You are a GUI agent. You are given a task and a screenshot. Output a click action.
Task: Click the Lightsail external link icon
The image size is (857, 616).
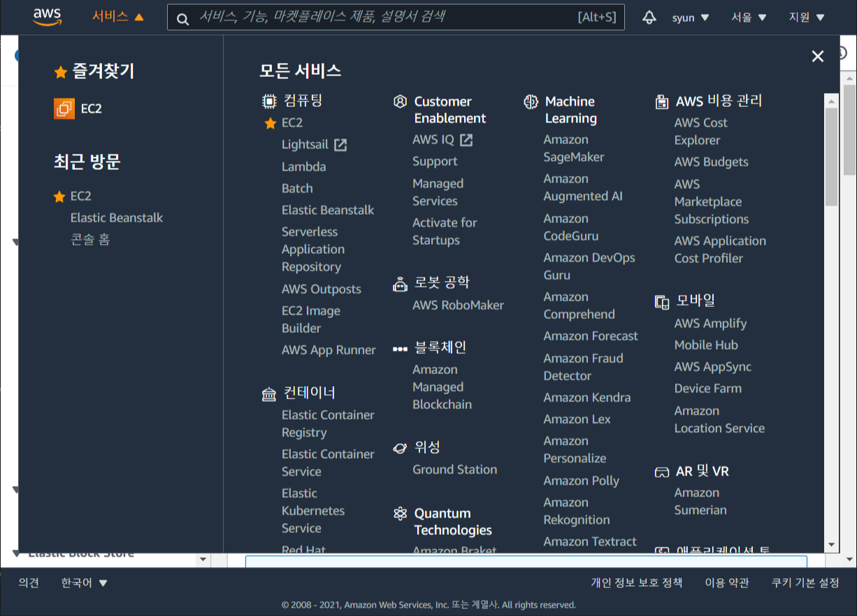(340, 145)
